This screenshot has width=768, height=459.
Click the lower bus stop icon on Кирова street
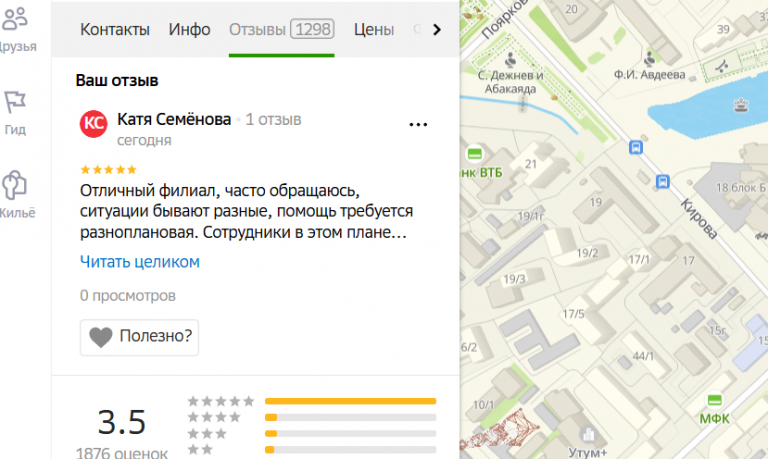(x=663, y=182)
